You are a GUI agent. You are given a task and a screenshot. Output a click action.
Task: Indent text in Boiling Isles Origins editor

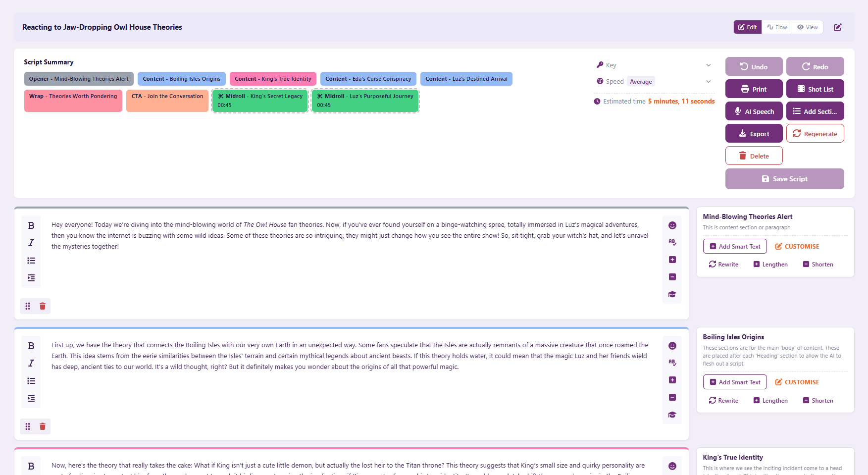click(31, 398)
